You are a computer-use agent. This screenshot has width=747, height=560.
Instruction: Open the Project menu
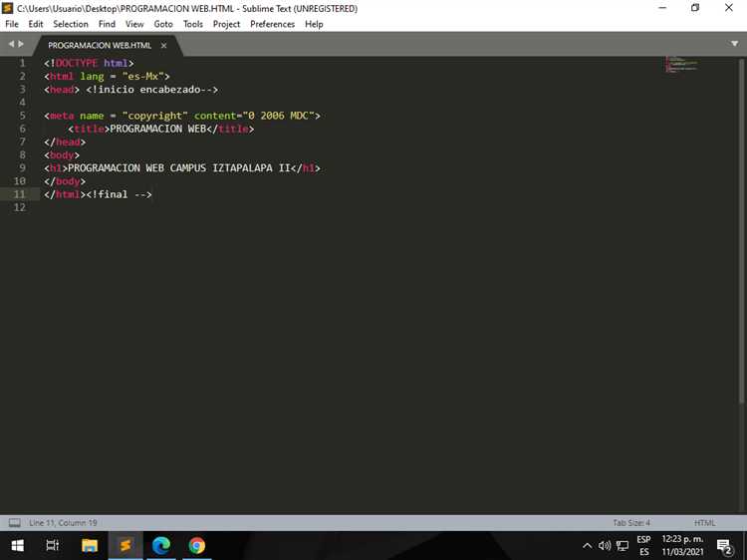pyautogui.click(x=226, y=24)
